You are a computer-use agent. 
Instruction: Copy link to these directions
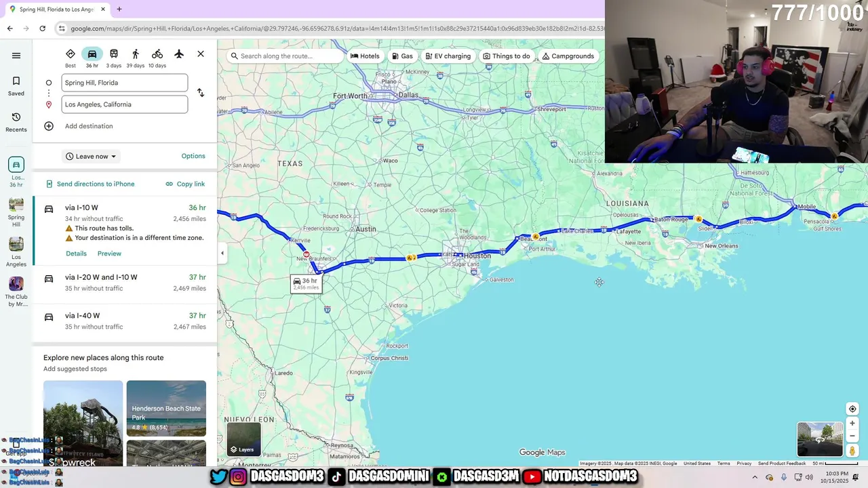click(185, 184)
